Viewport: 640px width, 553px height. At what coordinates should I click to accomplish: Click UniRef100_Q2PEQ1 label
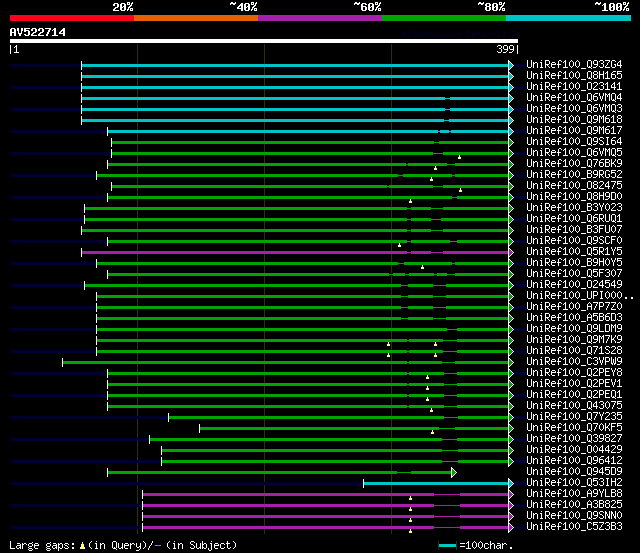[574, 395]
